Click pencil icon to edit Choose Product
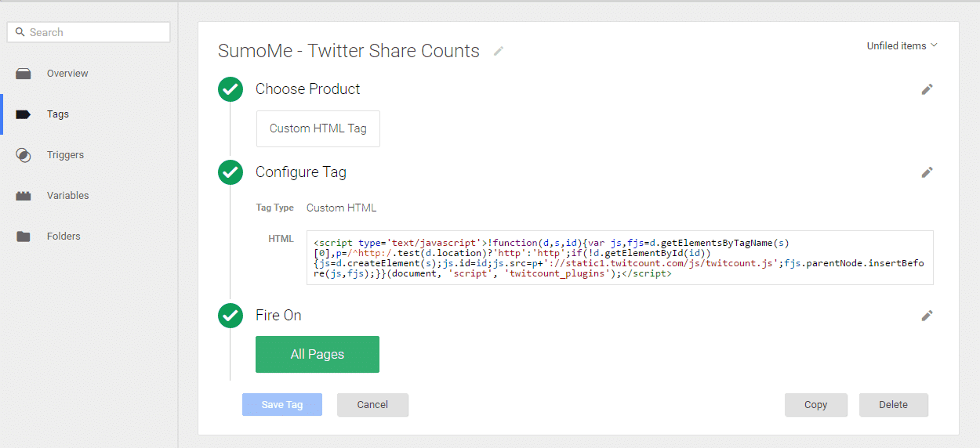The height and width of the screenshot is (448, 980). coord(927,89)
